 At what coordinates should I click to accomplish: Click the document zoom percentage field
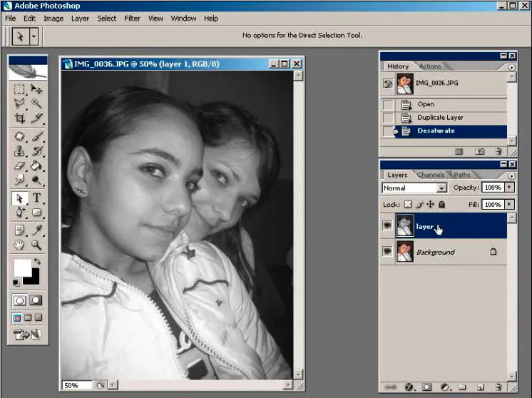click(x=77, y=385)
